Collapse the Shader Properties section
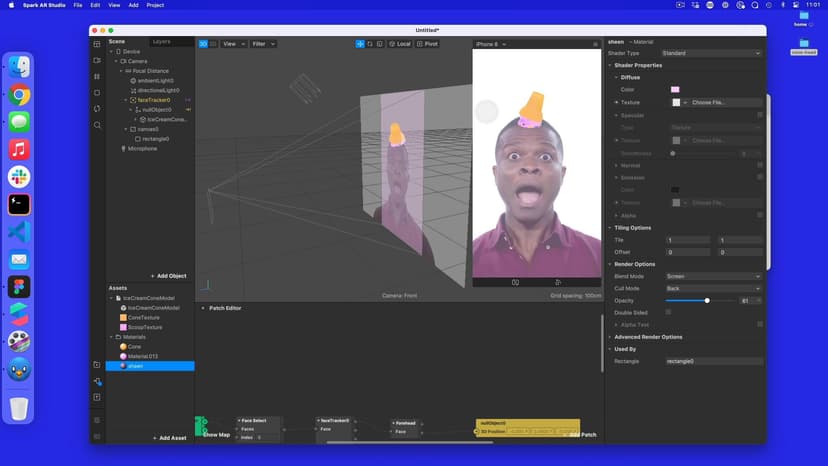828x466 pixels. [610, 66]
